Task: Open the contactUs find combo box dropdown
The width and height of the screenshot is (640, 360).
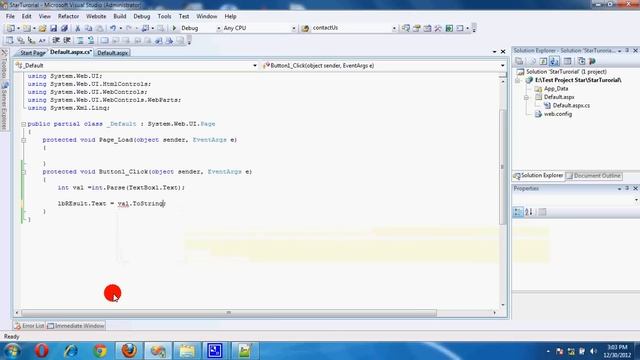Action: pyautogui.click(x=394, y=28)
